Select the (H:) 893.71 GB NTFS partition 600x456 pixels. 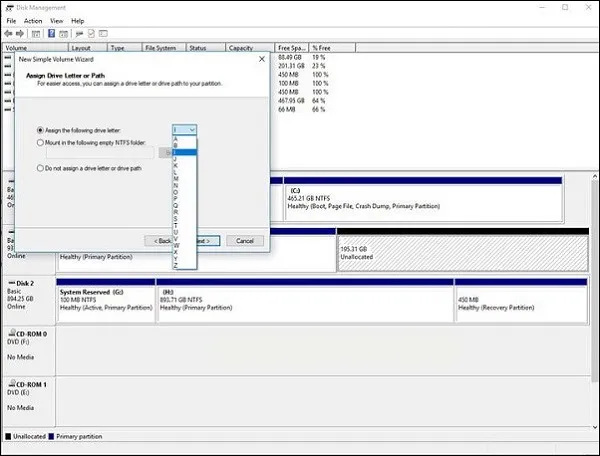pos(305,301)
